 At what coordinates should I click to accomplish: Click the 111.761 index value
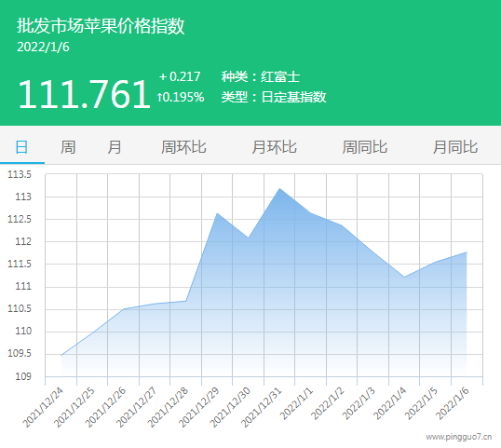point(85,94)
